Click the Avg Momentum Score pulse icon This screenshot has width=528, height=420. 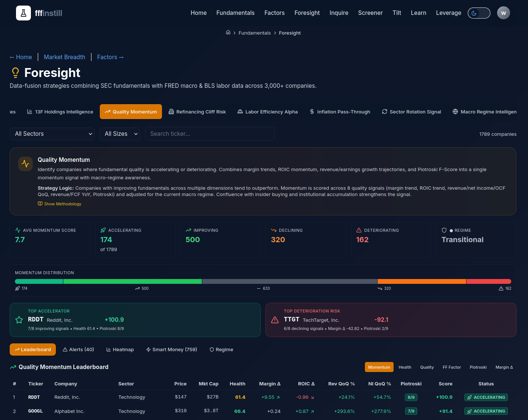(18, 230)
